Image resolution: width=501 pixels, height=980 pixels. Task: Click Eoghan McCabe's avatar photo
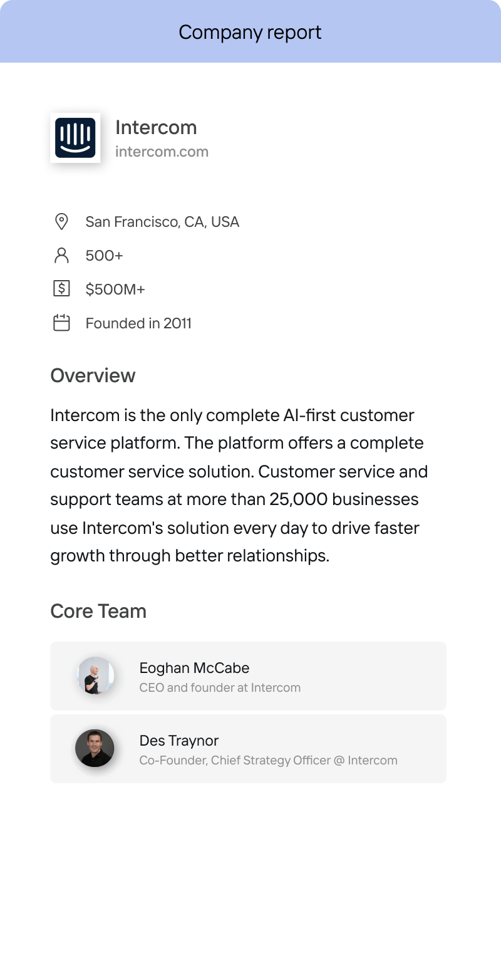point(95,675)
